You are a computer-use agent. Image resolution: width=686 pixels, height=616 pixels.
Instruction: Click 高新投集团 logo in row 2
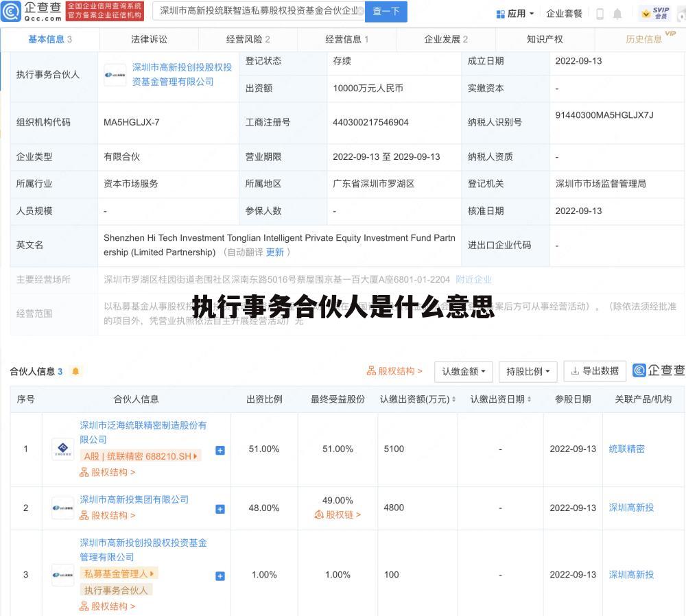click(x=62, y=508)
